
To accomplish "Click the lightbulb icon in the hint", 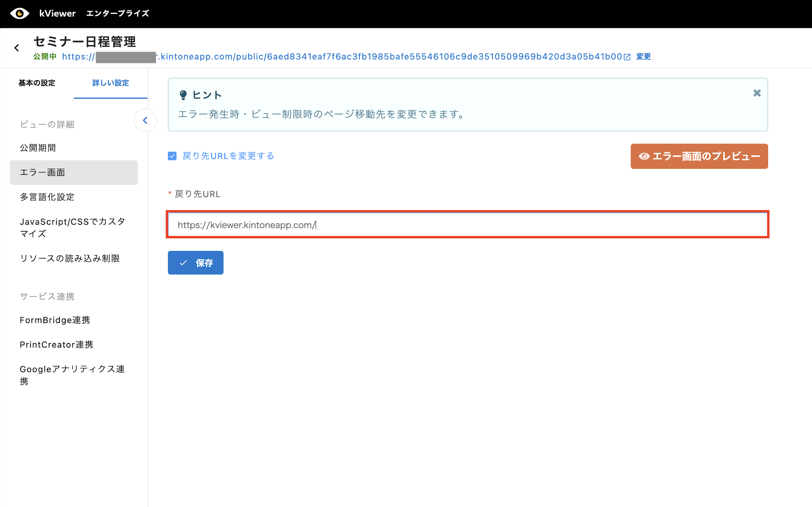I will 183,95.
